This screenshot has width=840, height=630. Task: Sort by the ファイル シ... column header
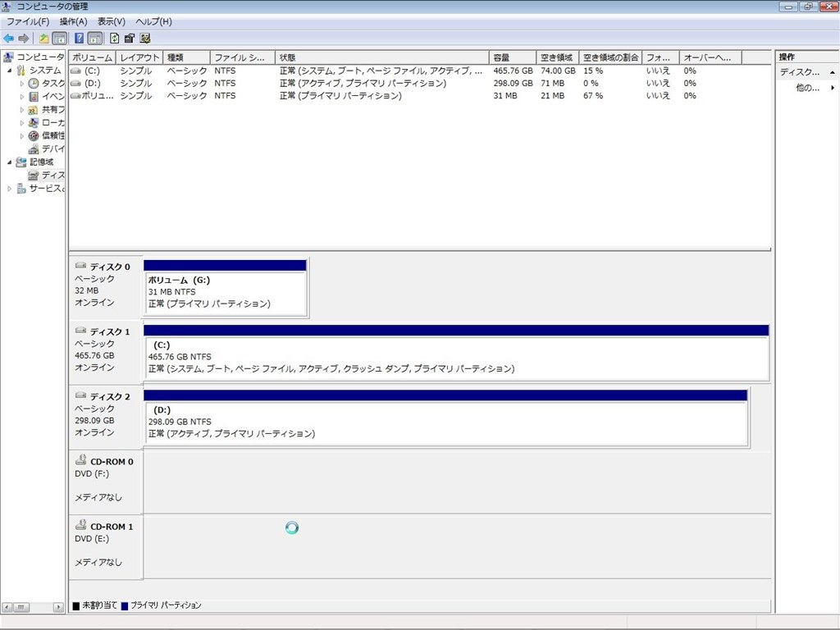click(x=242, y=57)
